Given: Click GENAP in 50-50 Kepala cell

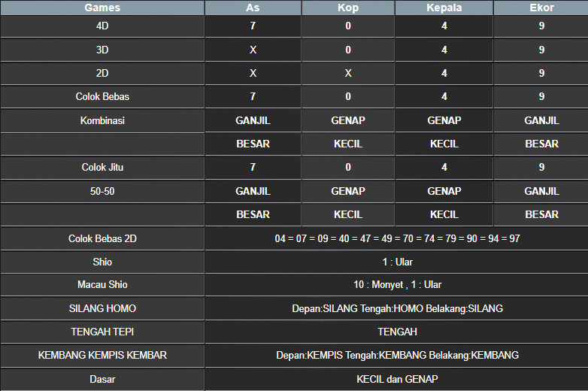Looking at the screenshot, I should pyautogui.click(x=444, y=191).
